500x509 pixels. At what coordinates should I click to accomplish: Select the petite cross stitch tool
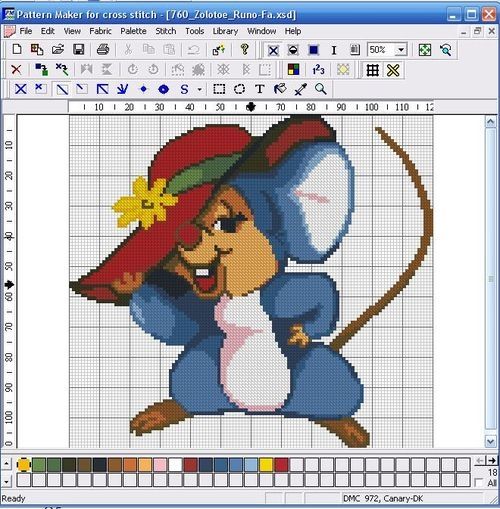coord(40,89)
